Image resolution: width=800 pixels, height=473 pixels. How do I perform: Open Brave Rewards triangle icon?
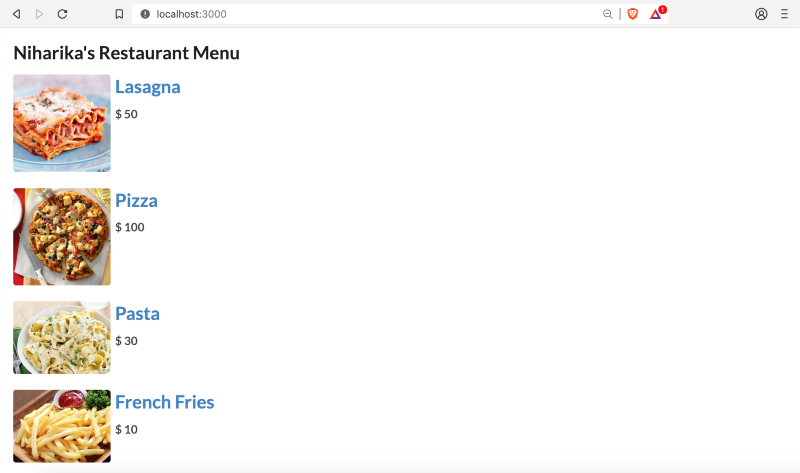click(657, 13)
